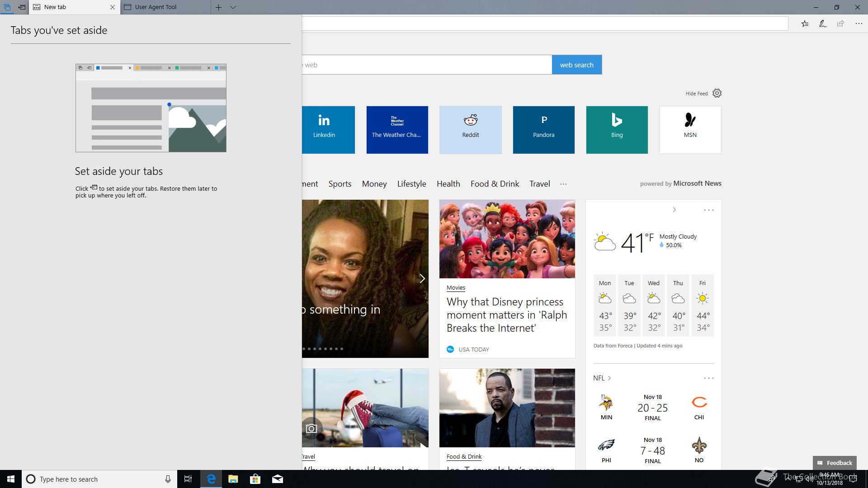
Task: Open the Favorites hub star icon
Action: click(805, 23)
